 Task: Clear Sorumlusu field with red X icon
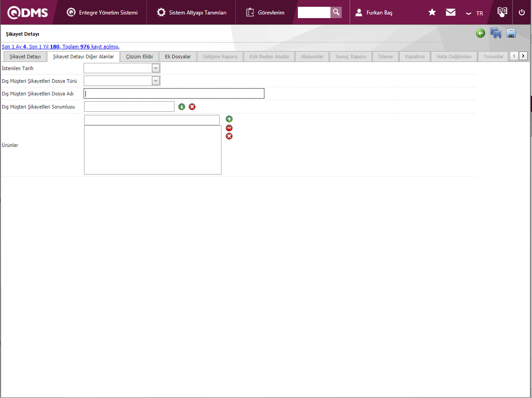pyautogui.click(x=192, y=107)
